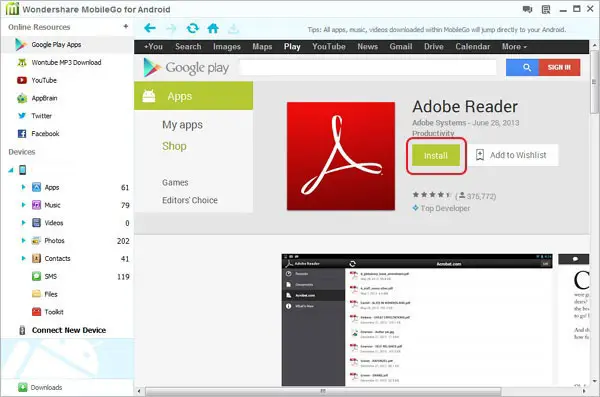Viewport: 600px width, 397px height.
Task: Click the Twitter bird icon
Action: pos(22,116)
